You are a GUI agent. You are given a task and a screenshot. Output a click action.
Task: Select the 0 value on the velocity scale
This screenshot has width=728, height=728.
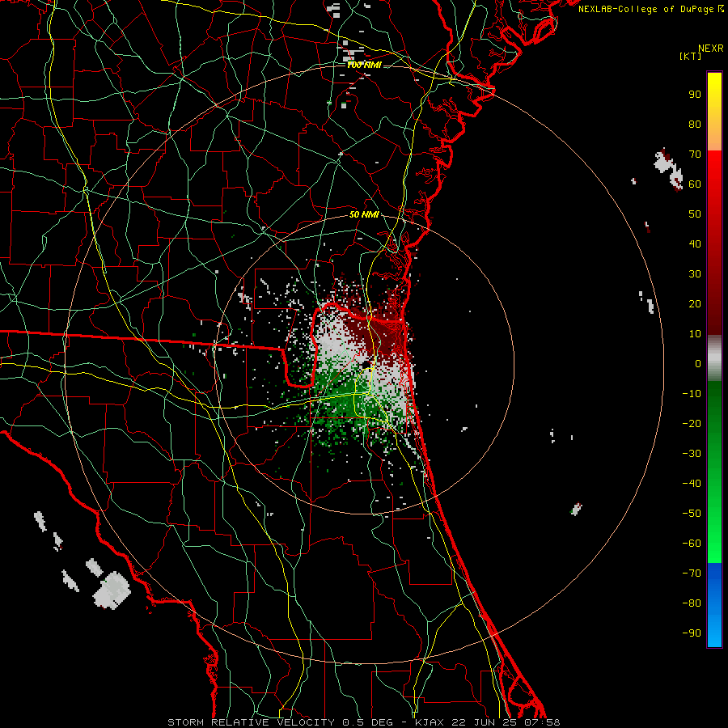point(698,364)
